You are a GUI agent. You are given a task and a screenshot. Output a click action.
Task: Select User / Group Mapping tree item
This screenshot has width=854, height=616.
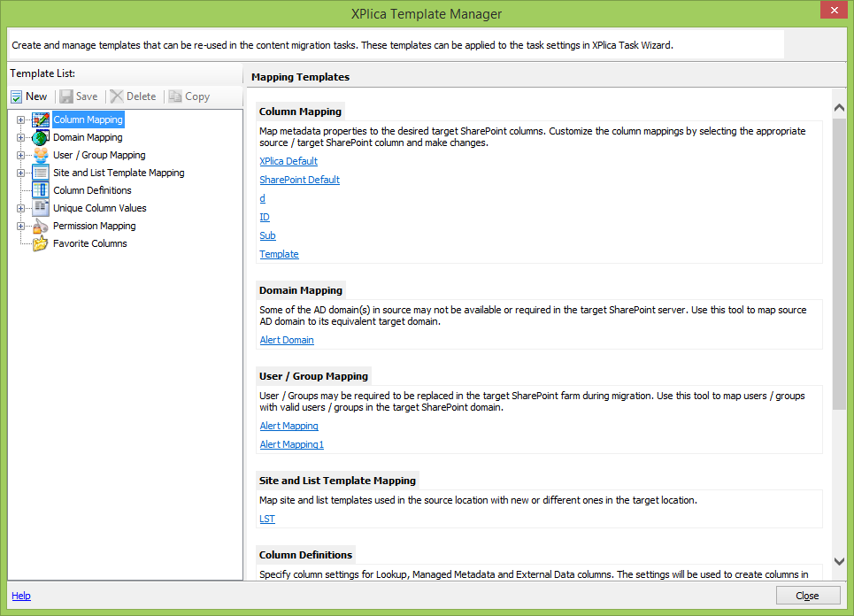(99, 155)
